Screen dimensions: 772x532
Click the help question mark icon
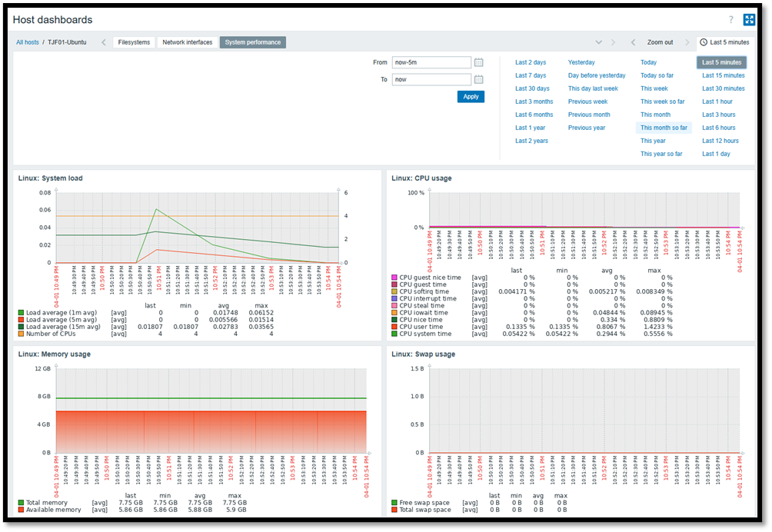(730, 20)
